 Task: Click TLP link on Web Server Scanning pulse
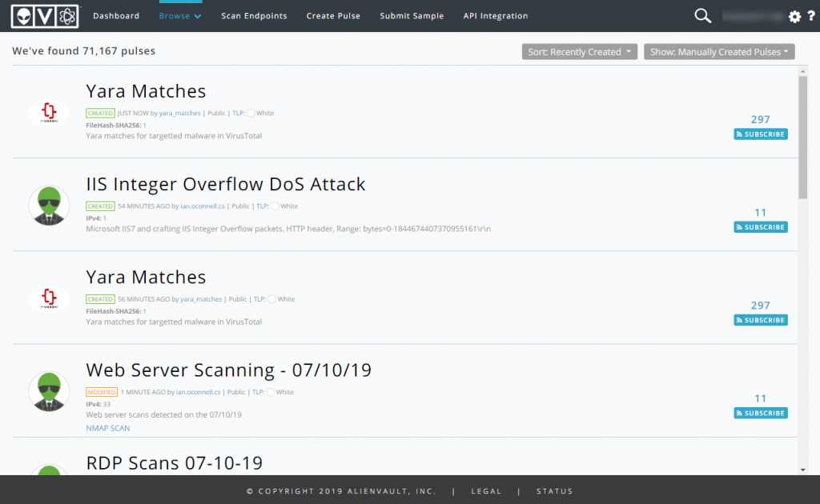pyautogui.click(x=258, y=392)
